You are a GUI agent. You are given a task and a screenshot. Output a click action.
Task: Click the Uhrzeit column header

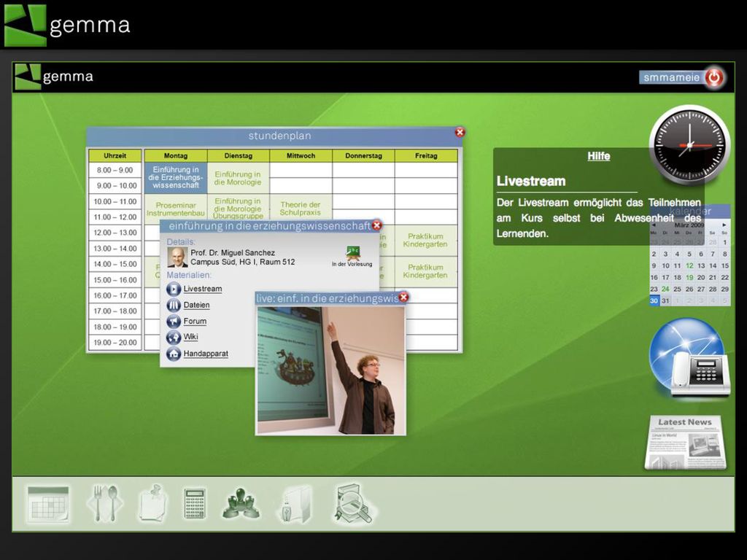(115, 156)
